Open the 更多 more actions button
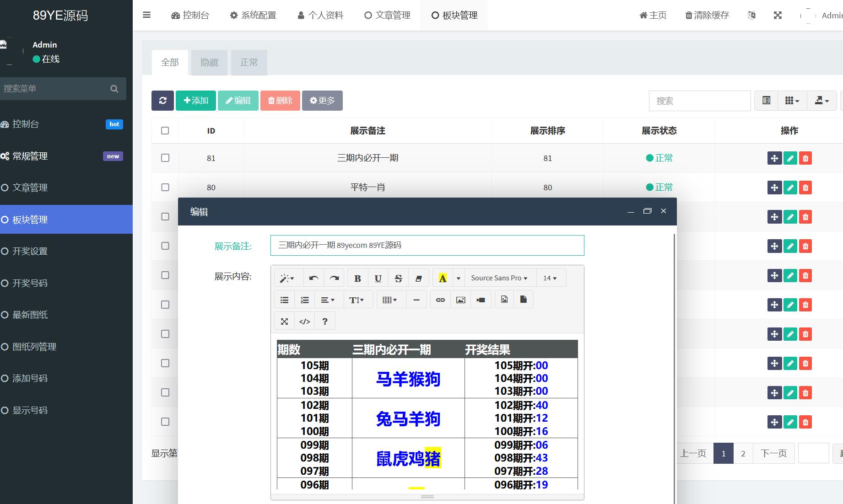Screen dimensions: 843x504 coord(322,101)
